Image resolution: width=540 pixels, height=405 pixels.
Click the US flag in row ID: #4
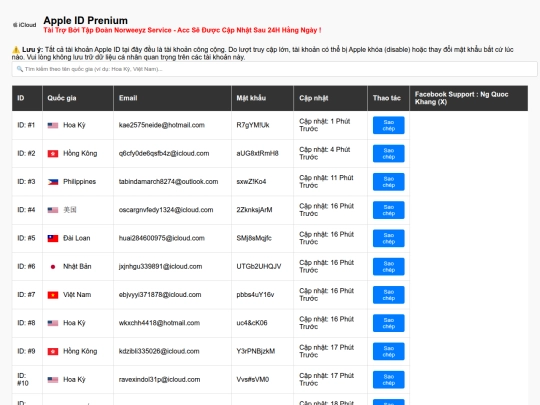tap(53, 210)
